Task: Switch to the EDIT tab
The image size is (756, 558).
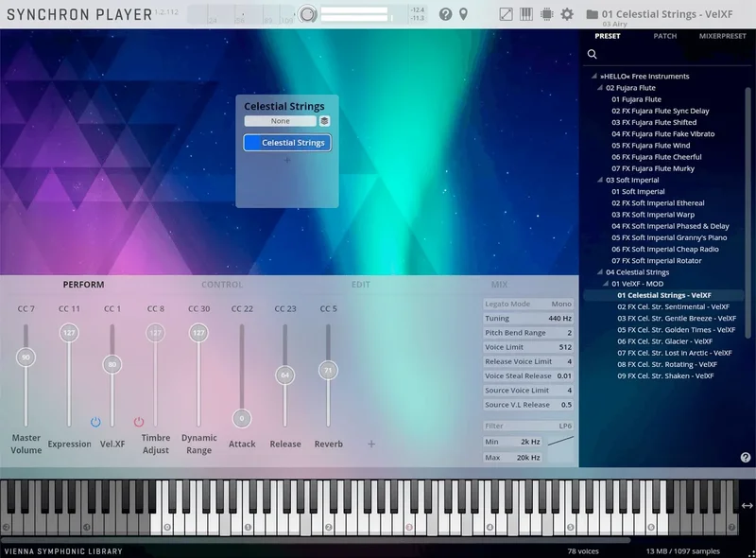Action: click(x=361, y=285)
